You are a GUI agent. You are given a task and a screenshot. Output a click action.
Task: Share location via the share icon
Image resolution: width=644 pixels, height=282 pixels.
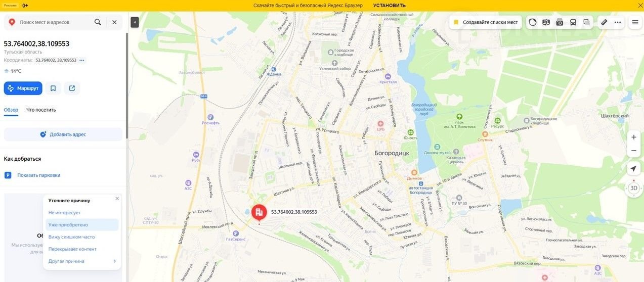[x=72, y=88]
